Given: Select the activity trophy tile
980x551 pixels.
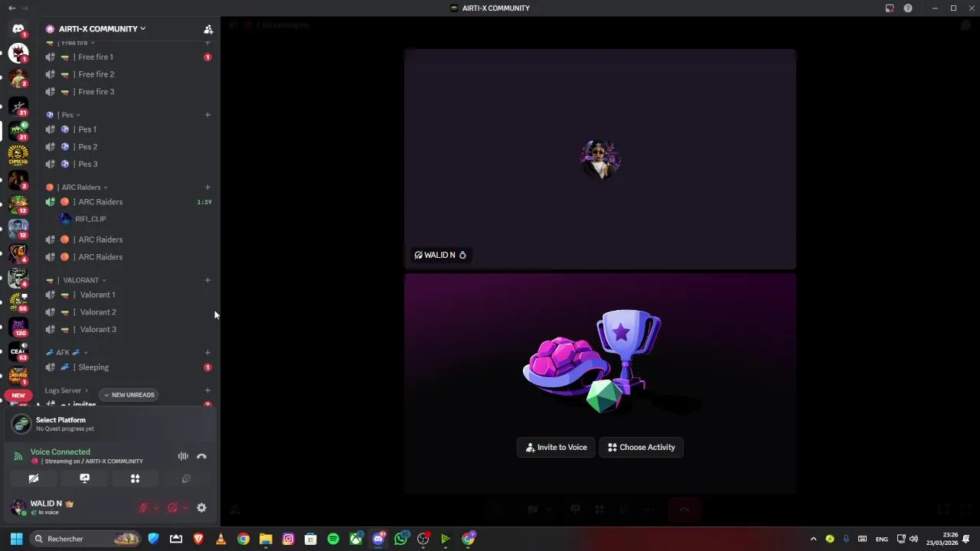Looking at the screenshot, I should [x=600, y=383].
